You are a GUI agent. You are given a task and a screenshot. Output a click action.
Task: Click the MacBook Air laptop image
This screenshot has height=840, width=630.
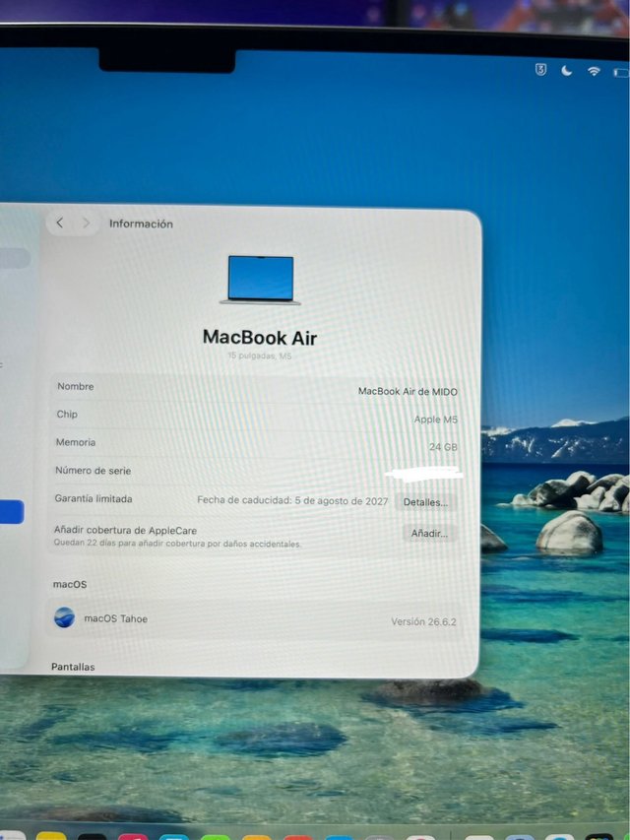(260, 281)
